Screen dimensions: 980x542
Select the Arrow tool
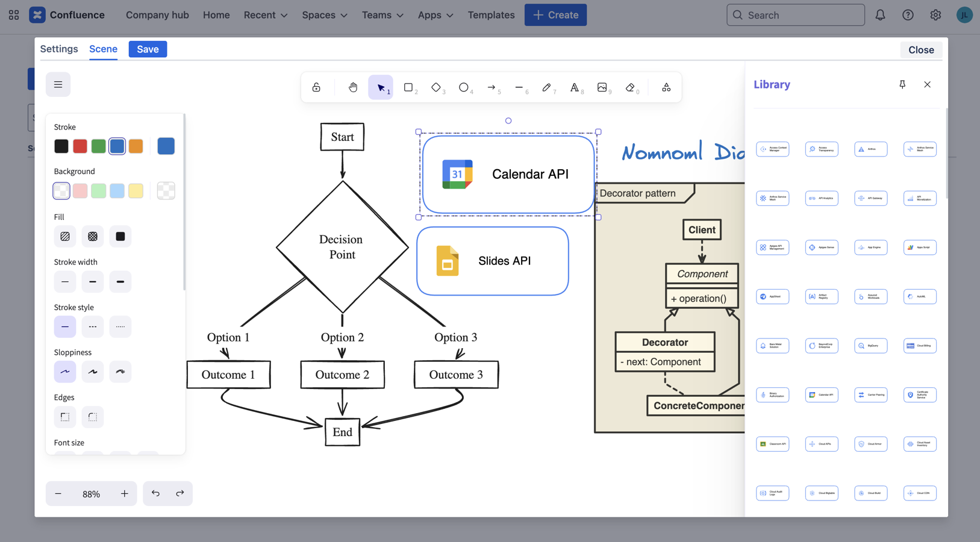[492, 87]
